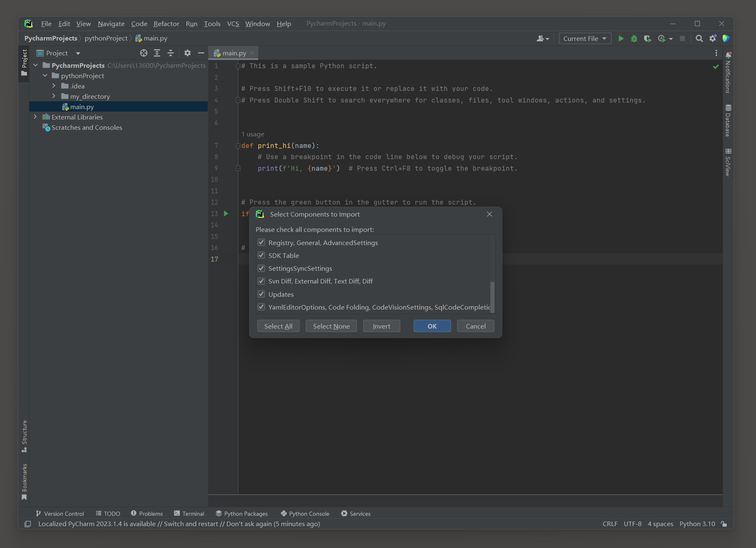
Task: Select Scratches and Consoles node
Action: click(87, 127)
